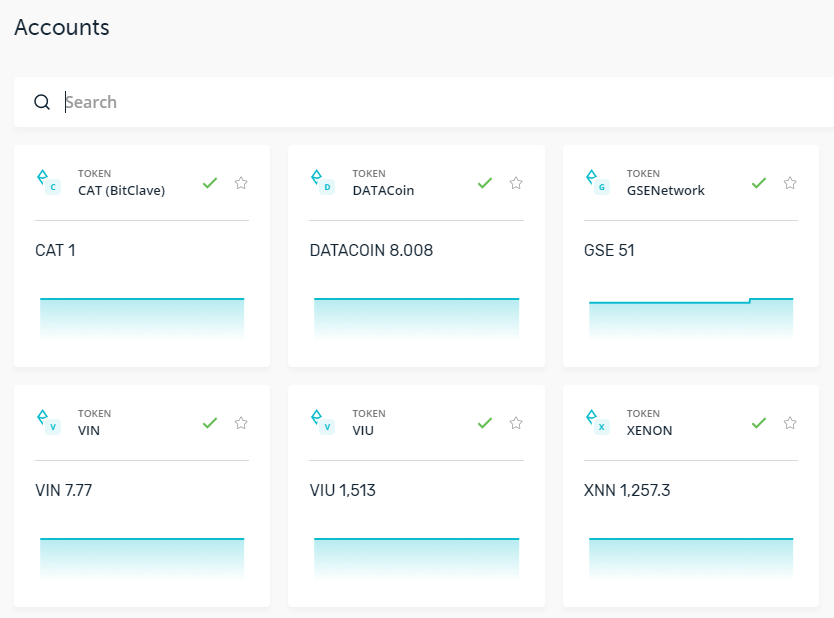Open the VIN account title
The height and width of the screenshot is (618, 834).
89,430
